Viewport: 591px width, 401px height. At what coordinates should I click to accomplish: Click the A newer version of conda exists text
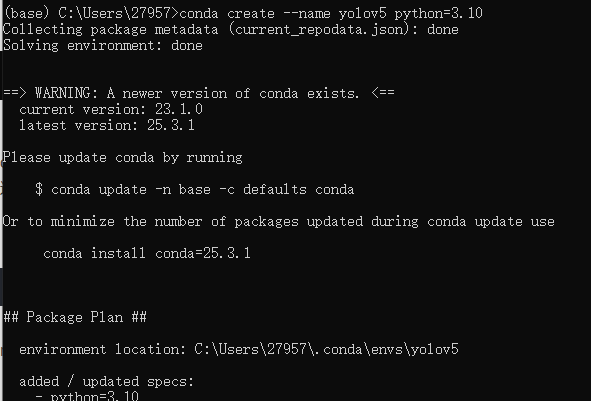[233, 93]
